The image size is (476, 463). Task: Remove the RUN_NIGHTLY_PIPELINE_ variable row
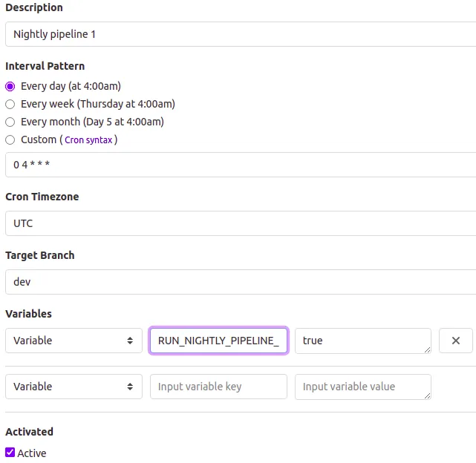(x=456, y=341)
